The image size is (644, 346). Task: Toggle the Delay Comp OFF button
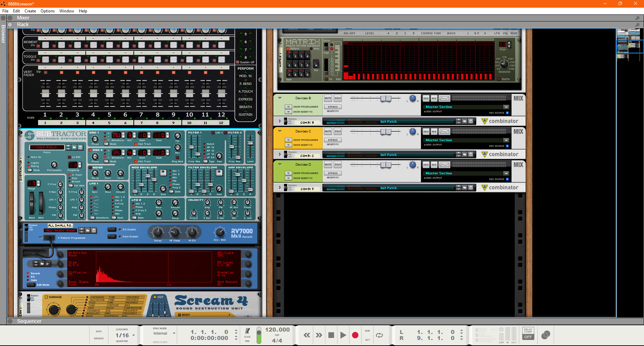coord(528,337)
